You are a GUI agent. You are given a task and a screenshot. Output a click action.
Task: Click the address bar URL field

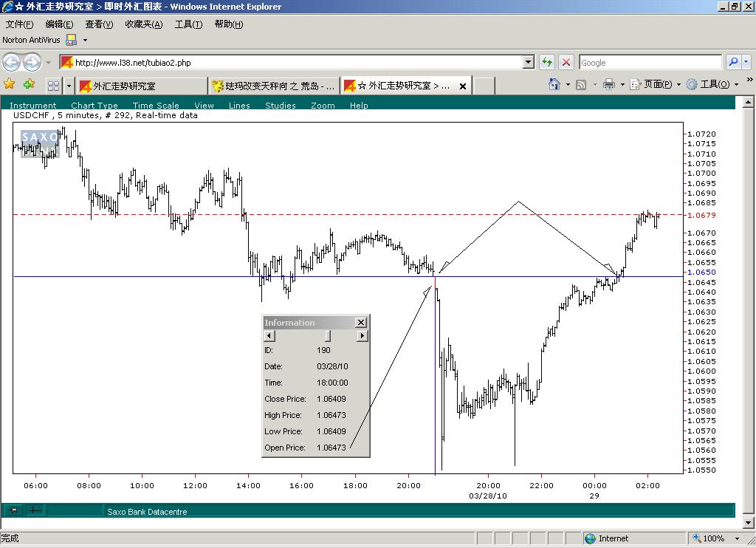click(x=292, y=63)
